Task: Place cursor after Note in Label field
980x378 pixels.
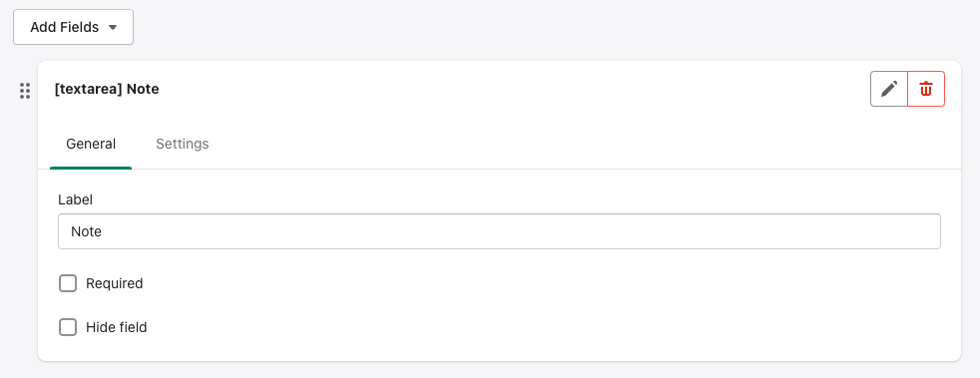Action: (103, 231)
